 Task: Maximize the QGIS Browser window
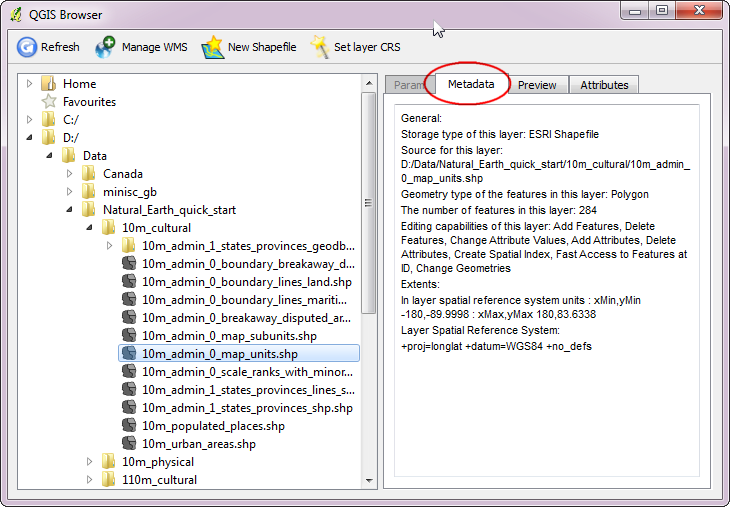pyautogui.click(x=662, y=10)
